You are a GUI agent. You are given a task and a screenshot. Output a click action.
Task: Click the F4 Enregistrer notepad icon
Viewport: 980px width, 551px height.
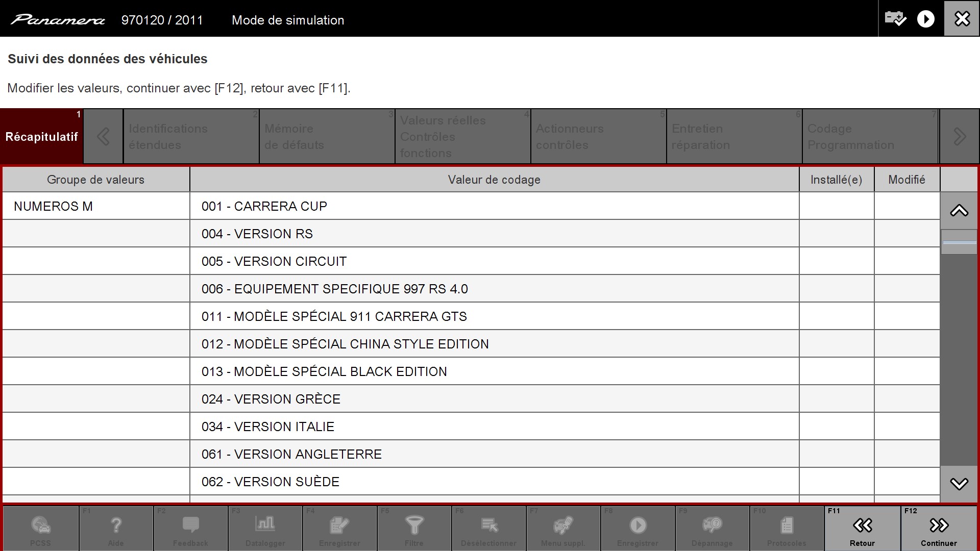pos(339,529)
